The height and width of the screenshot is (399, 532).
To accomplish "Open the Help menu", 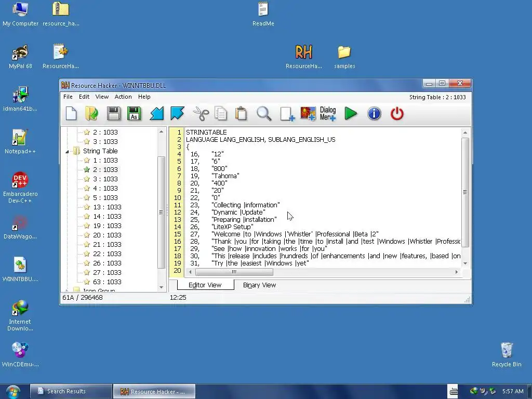I will coord(144,97).
